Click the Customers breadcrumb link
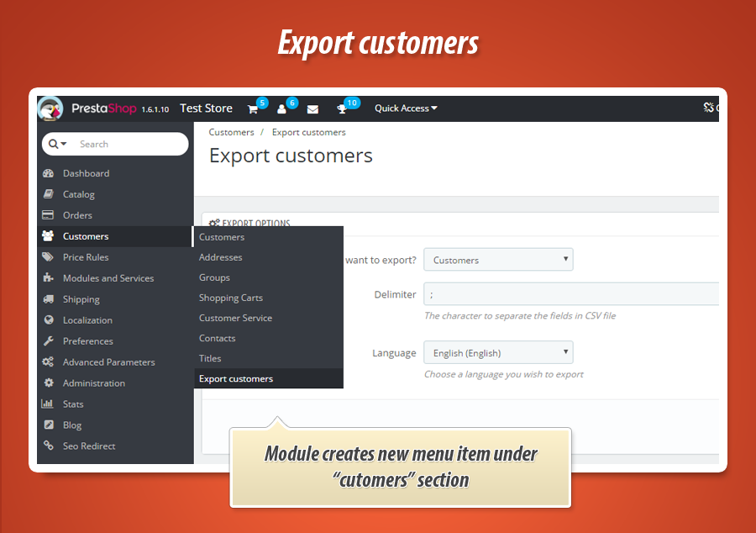Screen dimensions: 756x533 [231, 132]
